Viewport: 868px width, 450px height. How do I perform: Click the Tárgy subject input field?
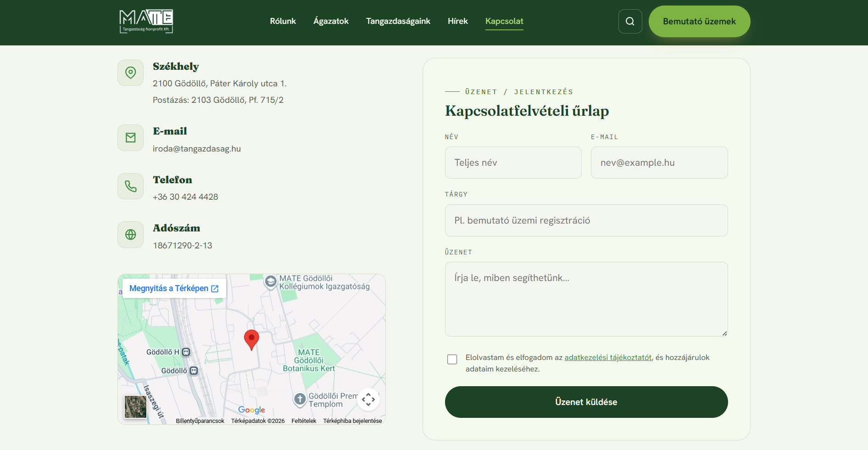click(x=586, y=220)
